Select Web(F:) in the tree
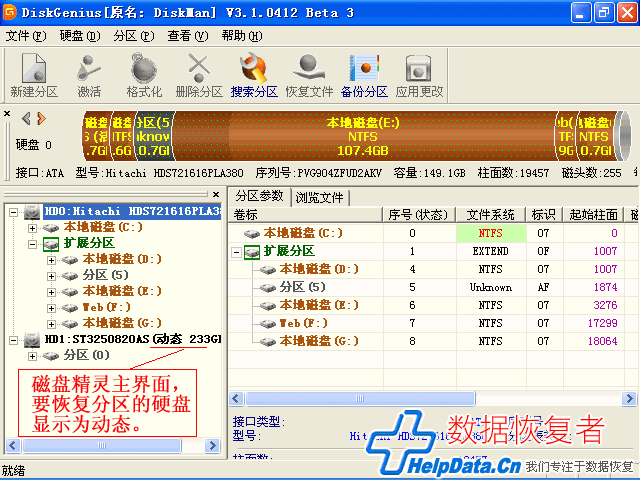The width and height of the screenshot is (640, 480). tap(106, 307)
